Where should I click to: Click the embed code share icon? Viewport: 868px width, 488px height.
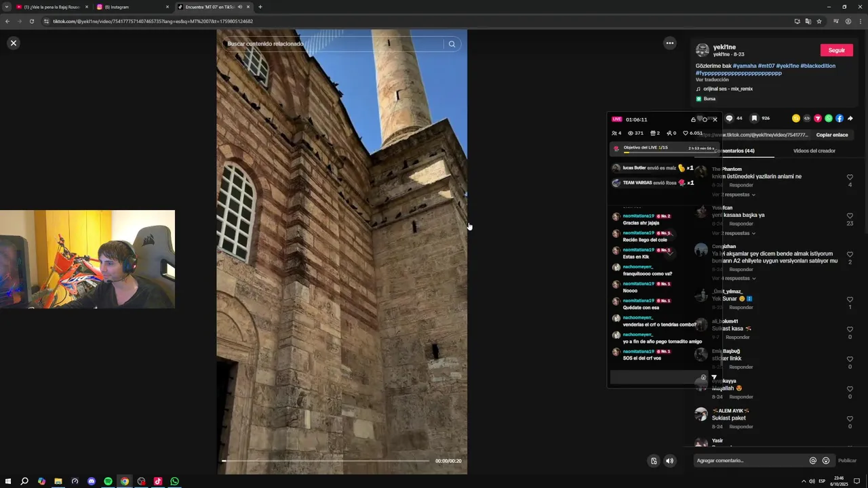point(807,118)
